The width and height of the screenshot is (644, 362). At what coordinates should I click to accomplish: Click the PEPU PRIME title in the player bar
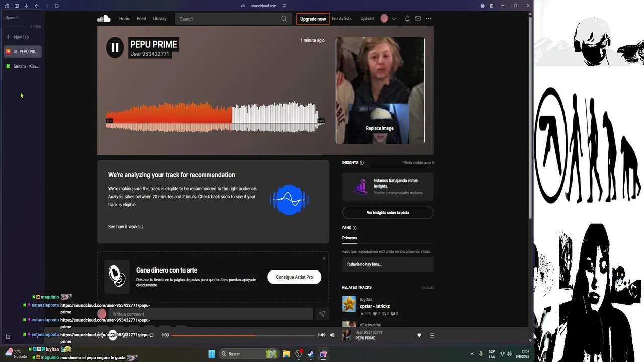365,338
